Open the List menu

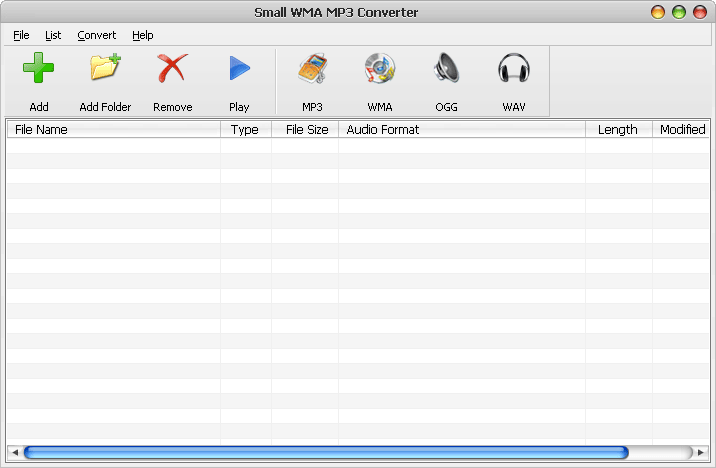click(53, 35)
